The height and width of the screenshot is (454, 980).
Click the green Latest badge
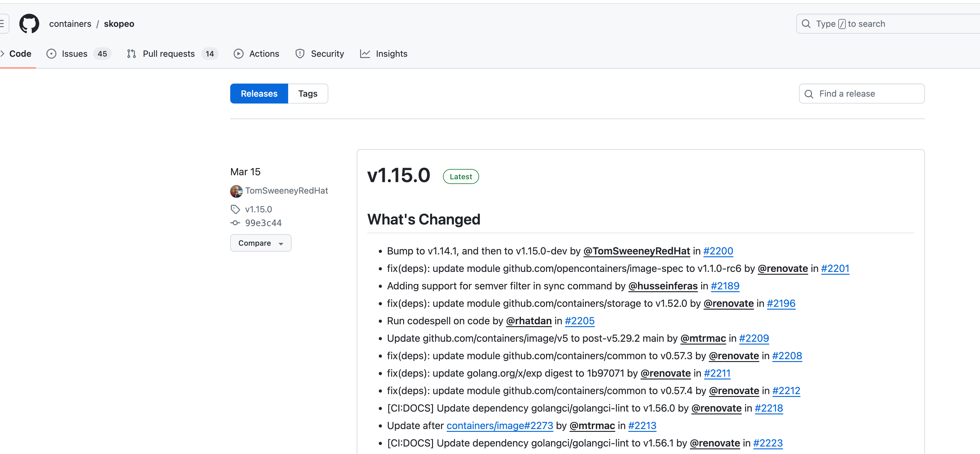coord(461,176)
